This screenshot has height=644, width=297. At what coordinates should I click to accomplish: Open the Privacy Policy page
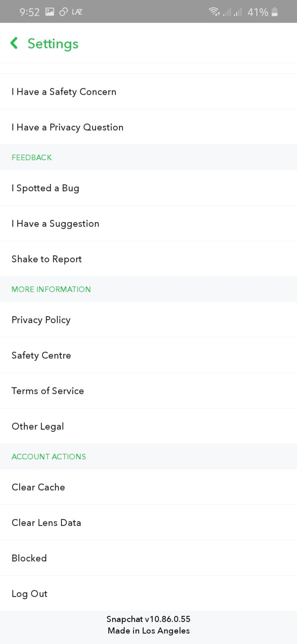41,320
